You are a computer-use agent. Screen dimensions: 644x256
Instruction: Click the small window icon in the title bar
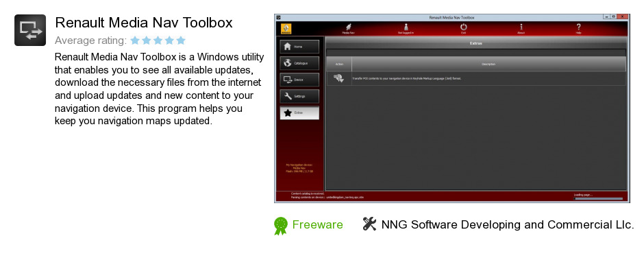coord(278,17)
